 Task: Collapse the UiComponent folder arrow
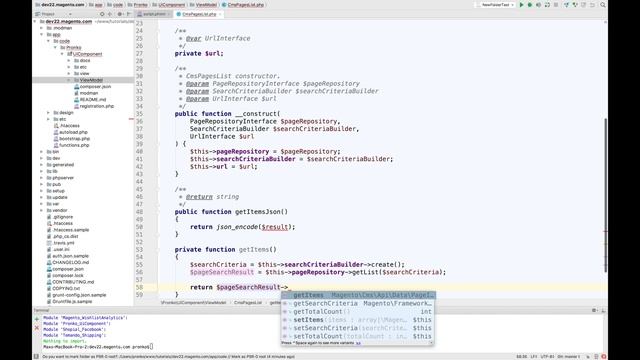[x=62, y=54]
